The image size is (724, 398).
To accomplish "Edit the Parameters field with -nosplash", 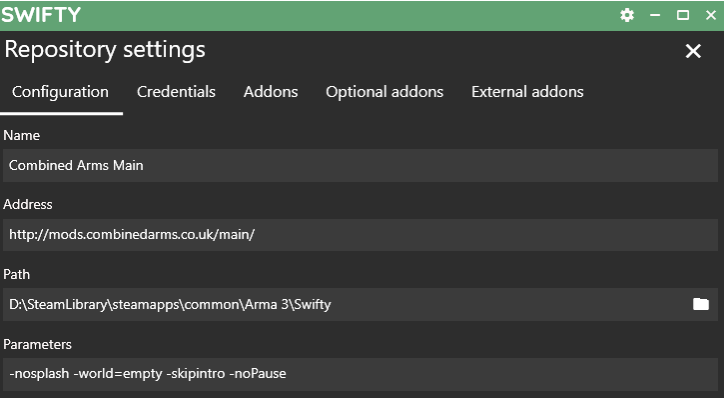I will (x=360, y=374).
